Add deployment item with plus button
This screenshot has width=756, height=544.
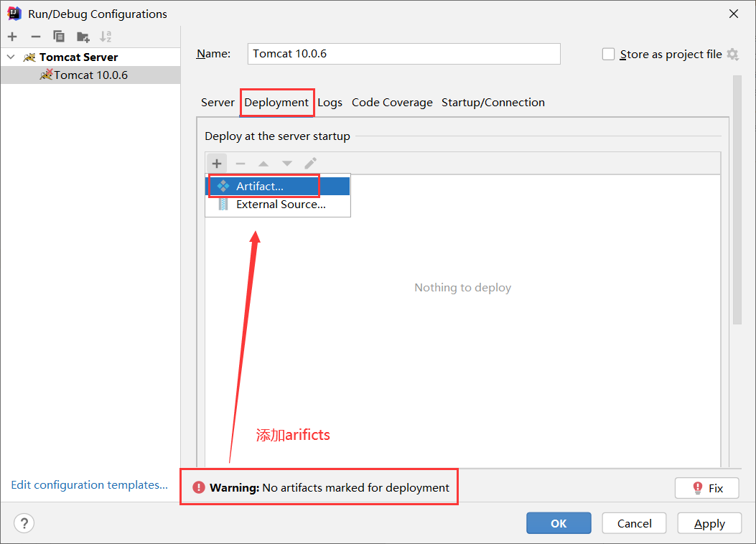[x=217, y=164]
